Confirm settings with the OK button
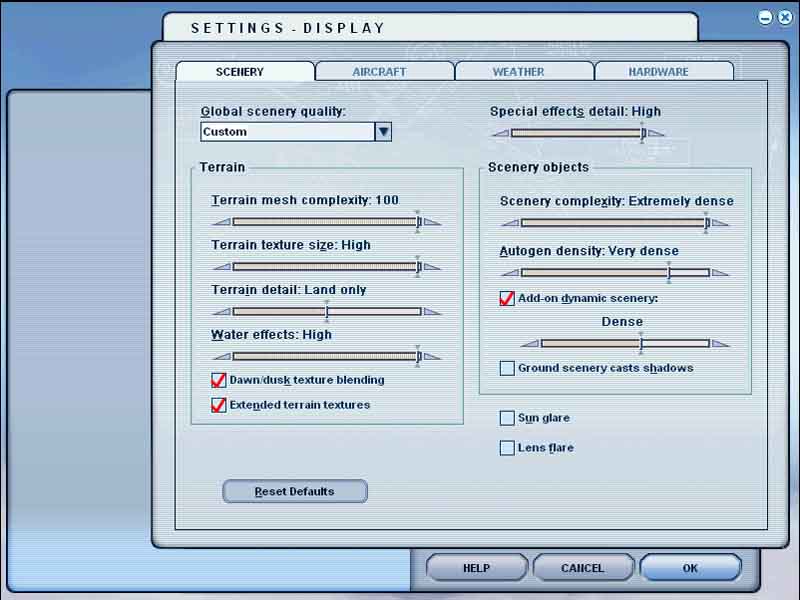Viewport: 800px width, 600px height. [690, 568]
